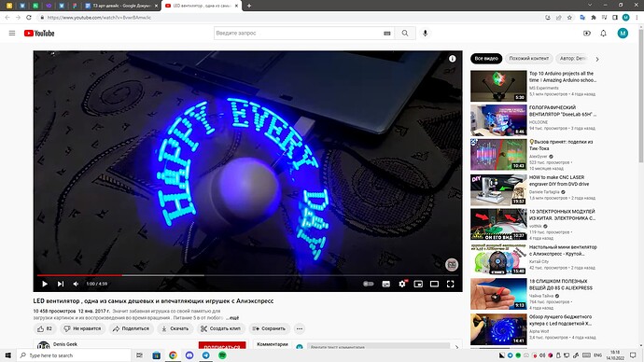Image resolution: width=644 pixels, height=362 pixels.
Task: Open player settings gear
Action: click(402, 284)
